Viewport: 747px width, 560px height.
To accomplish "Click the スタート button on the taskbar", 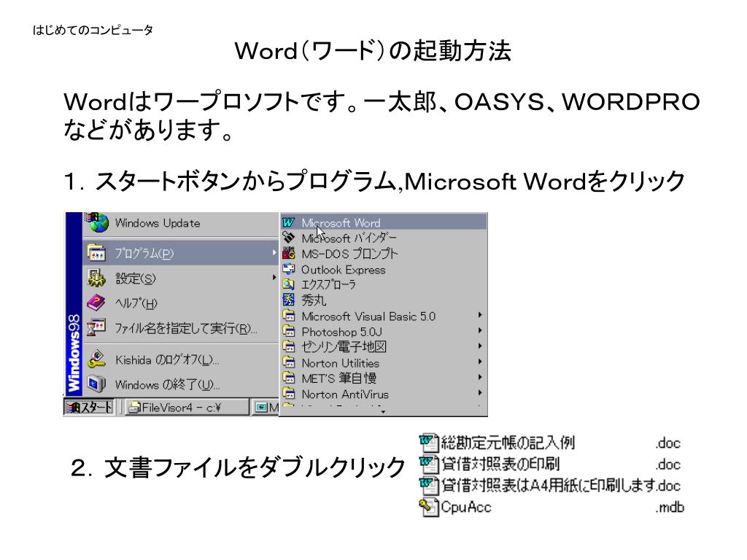I will point(89,407).
